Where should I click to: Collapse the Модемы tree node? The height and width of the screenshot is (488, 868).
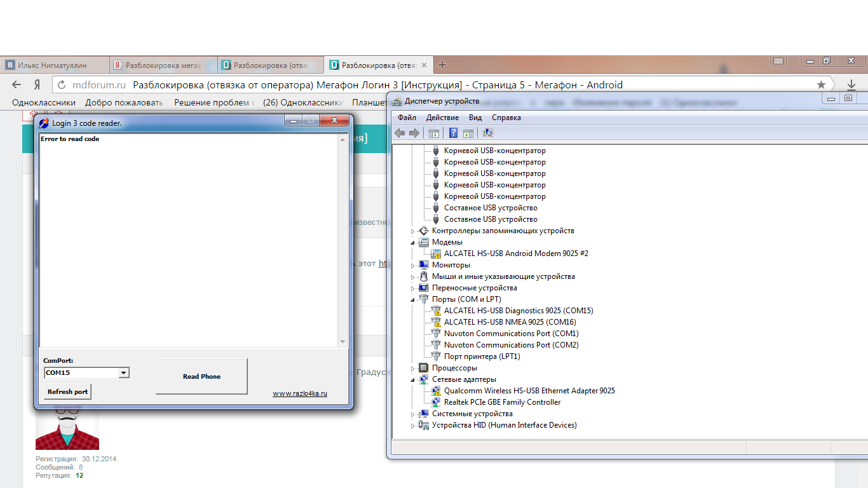[x=413, y=243]
